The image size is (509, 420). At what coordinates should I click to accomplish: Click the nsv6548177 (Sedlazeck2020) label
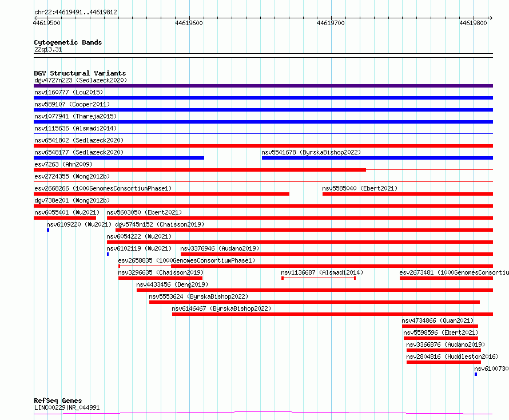click(x=79, y=152)
